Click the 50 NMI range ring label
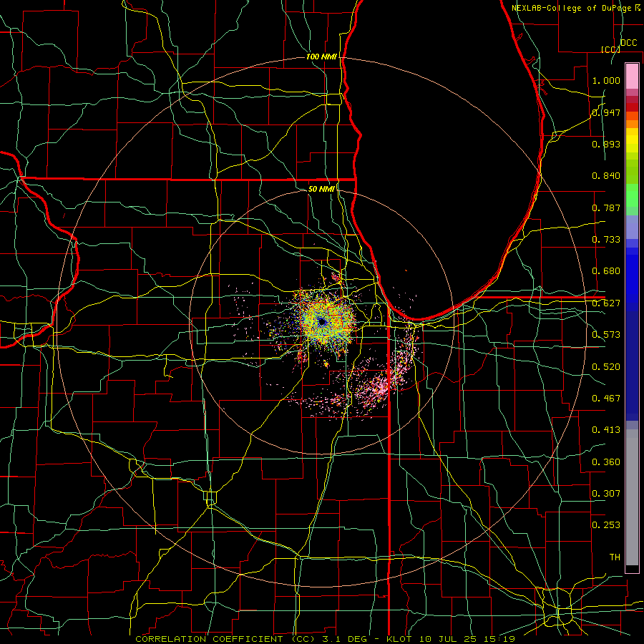644x644 pixels. 321,189
